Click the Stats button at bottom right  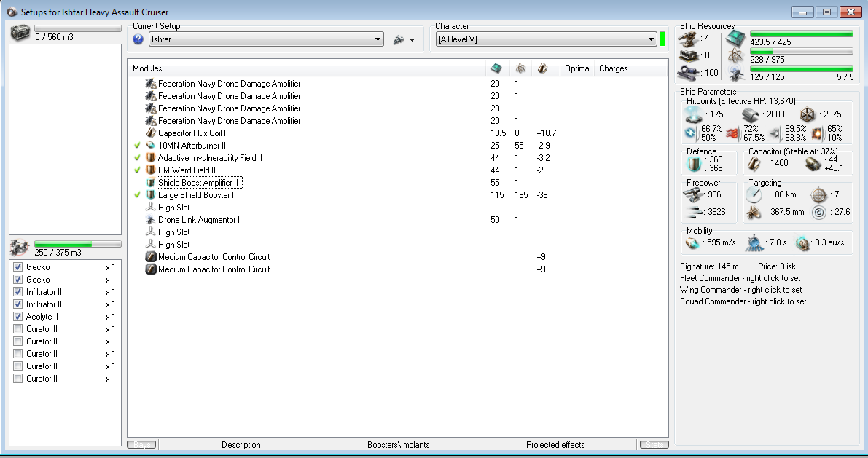653,445
